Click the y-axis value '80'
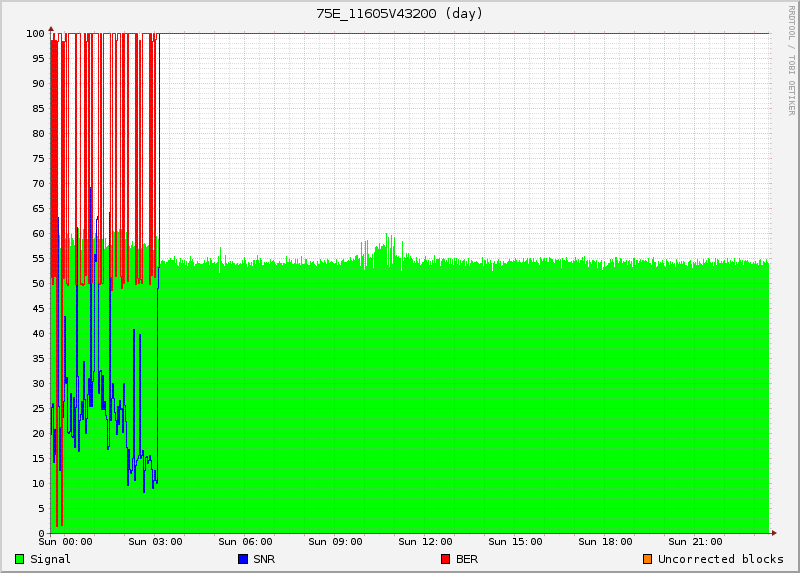The height and width of the screenshot is (573, 800). (38, 134)
